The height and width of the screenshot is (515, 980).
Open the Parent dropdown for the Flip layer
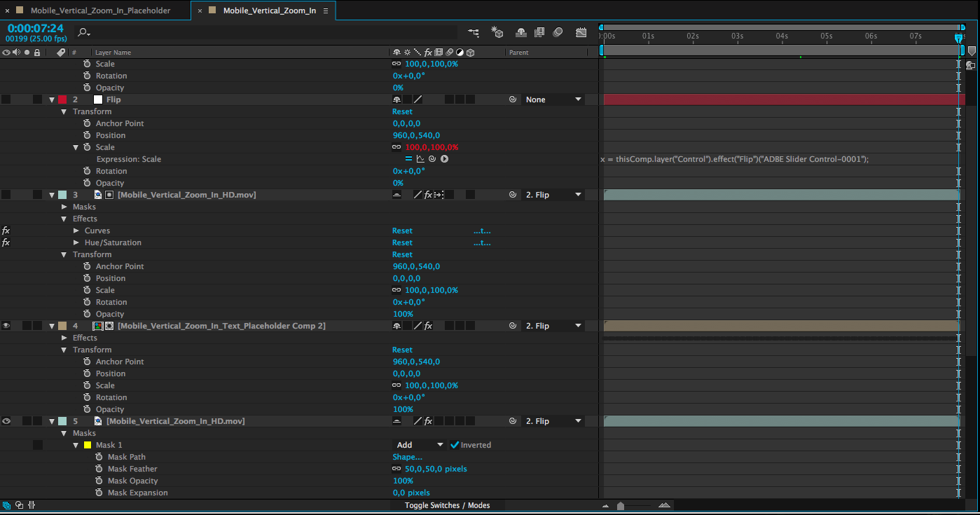(553, 99)
